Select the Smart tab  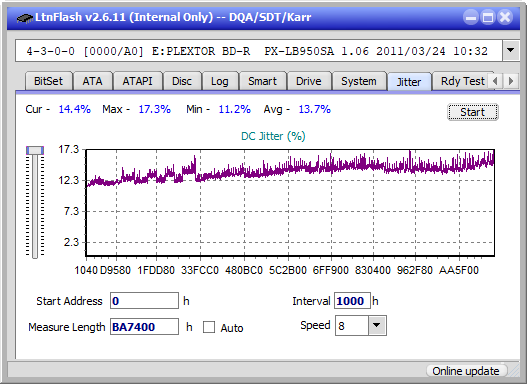click(x=262, y=81)
